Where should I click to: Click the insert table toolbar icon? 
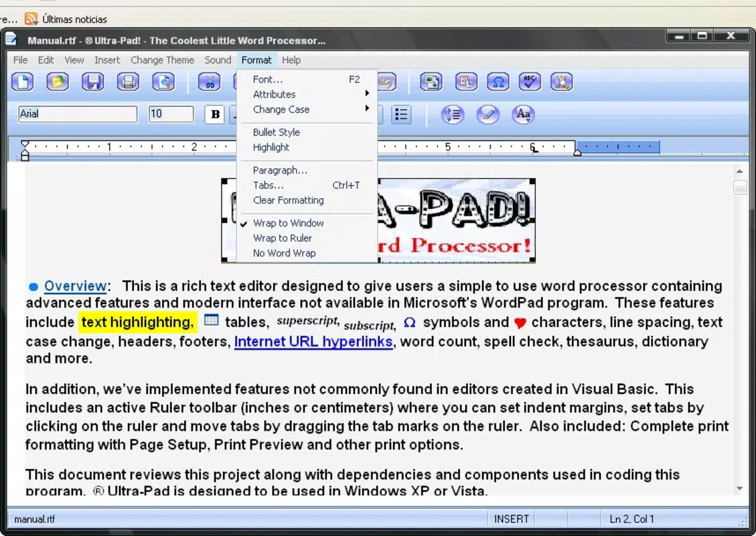click(466, 82)
